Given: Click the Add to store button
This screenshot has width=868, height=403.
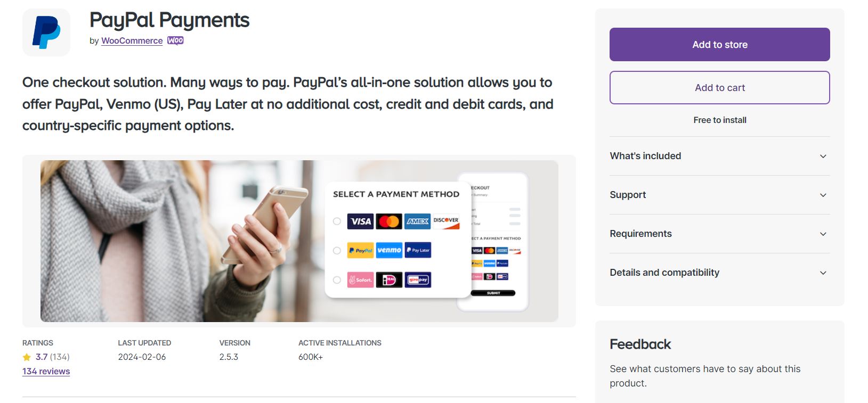Looking at the screenshot, I should tap(719, 44).
